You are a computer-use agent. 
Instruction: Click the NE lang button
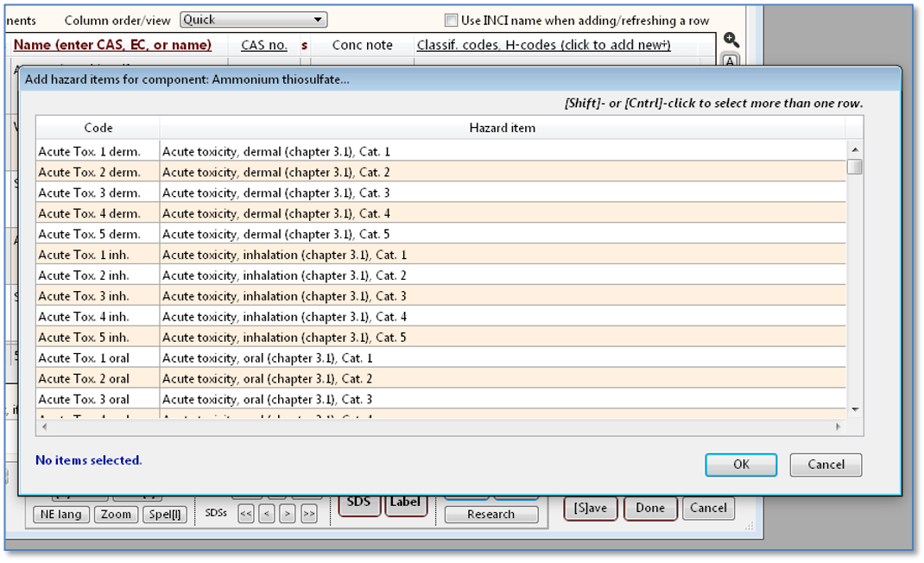pos(60,514)
